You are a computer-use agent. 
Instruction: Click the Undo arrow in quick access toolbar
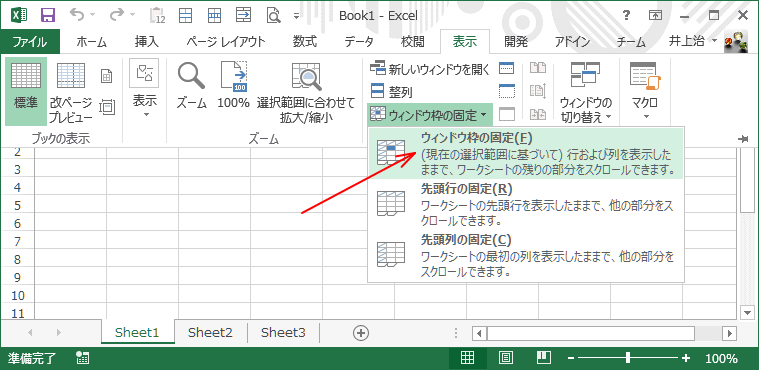(77, 15)
